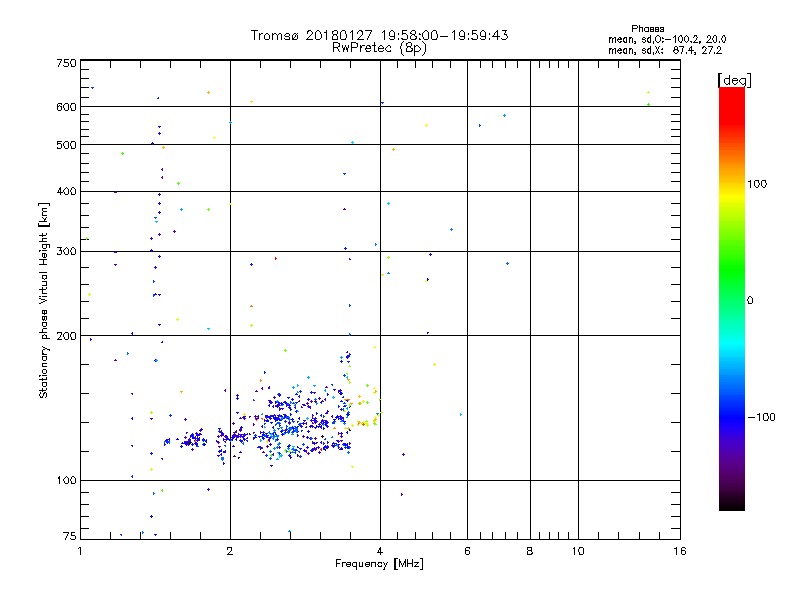
Task: Click the "75" y-axis tick label
Action: (x=70, y=536)
